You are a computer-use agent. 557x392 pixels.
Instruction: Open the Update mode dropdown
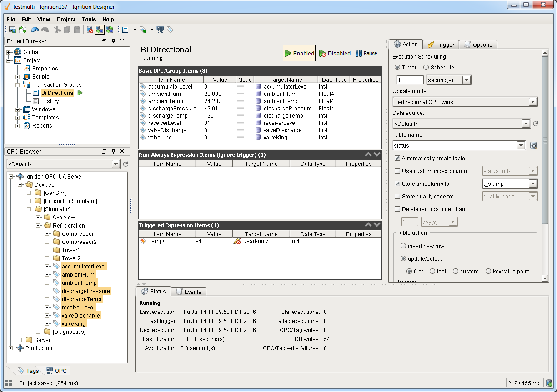533,102
